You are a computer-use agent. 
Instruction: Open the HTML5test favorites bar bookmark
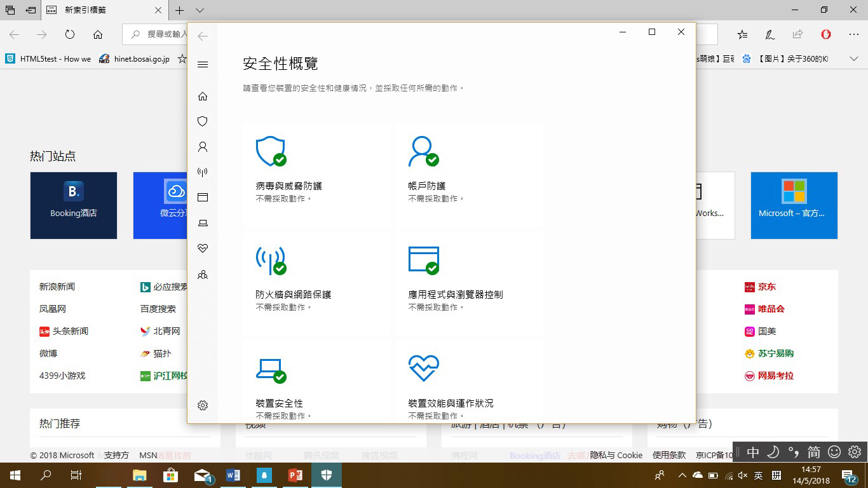click(x=48, y=59)
